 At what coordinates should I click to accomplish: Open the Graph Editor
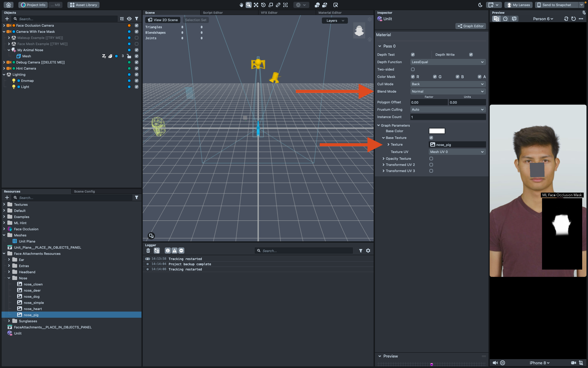(x=471, y=26)
